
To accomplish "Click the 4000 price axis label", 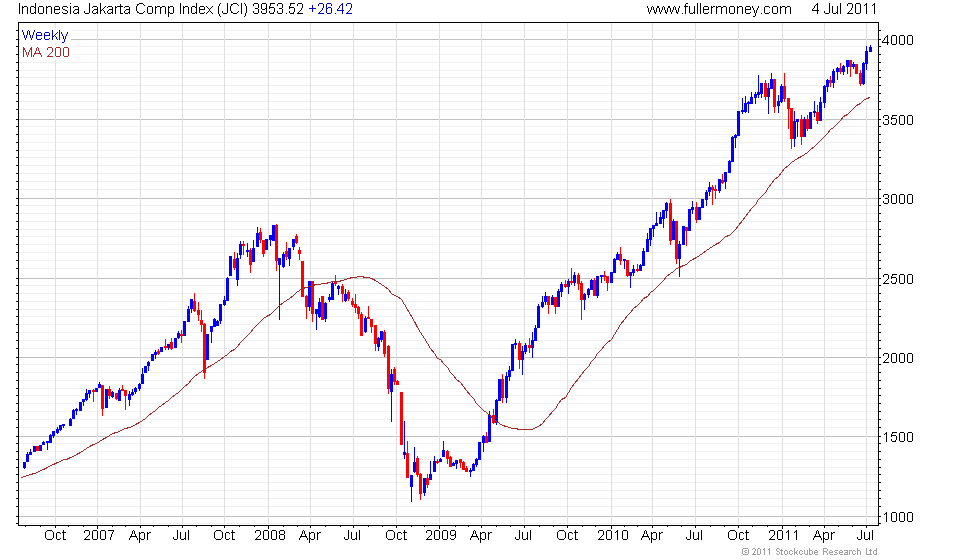I will (898, 40).
